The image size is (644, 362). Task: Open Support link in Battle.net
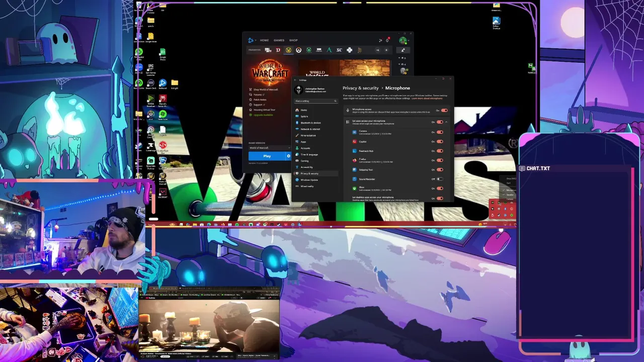(x=259, y=105)
